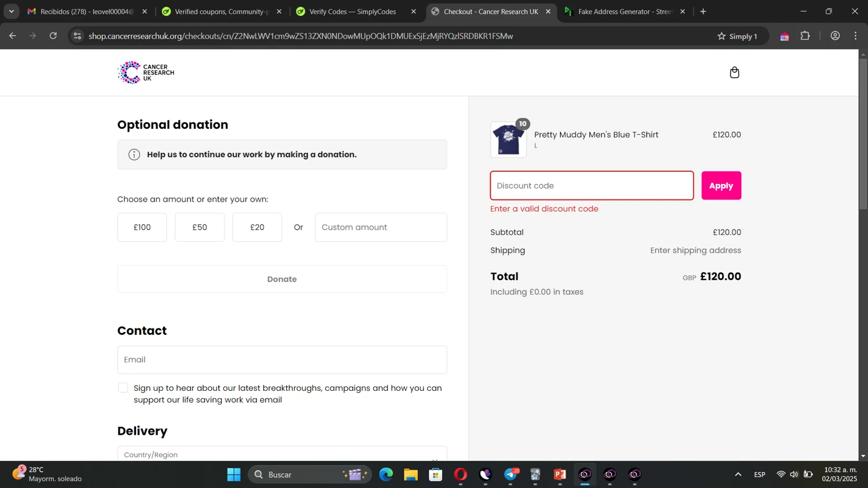Close the Gmail Recibidos tab
This screenshot has height=488, width=868.
point(145,12)
